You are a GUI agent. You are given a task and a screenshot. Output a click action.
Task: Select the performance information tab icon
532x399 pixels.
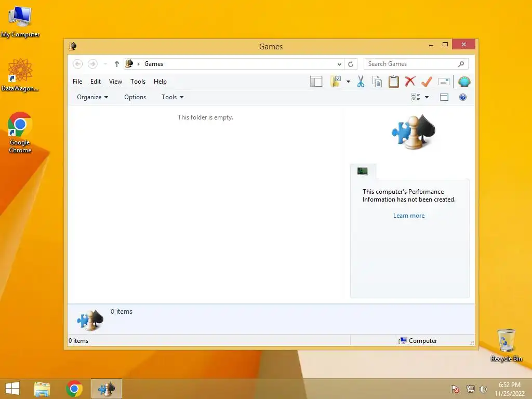point(362,171)
